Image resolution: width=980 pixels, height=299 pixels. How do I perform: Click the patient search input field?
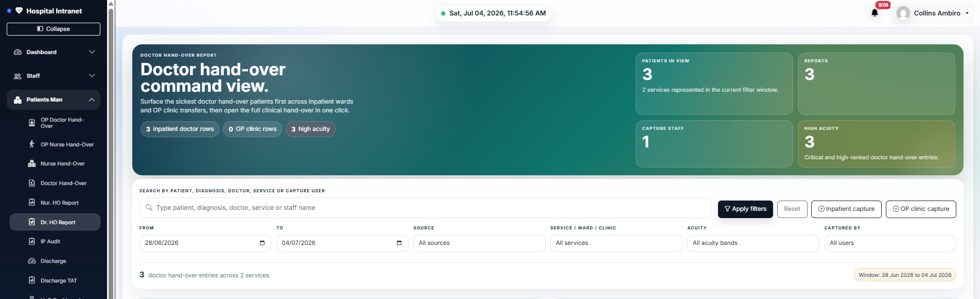tap(425, 208)
